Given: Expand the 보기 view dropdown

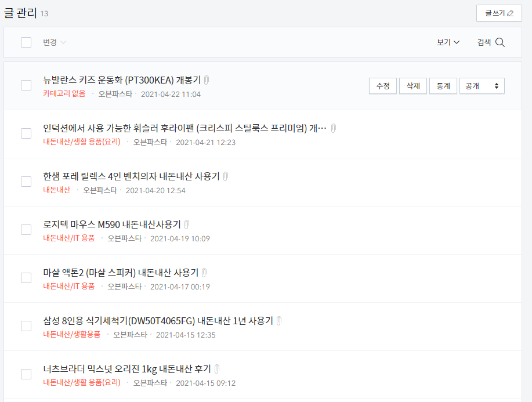Looking at the screenshot, I should tap(448, 42).
